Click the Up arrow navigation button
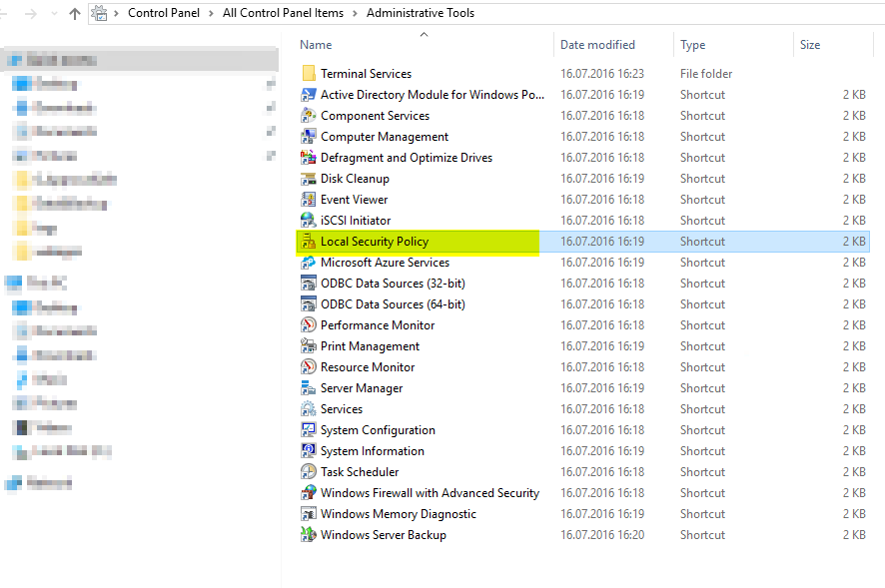 75,14
